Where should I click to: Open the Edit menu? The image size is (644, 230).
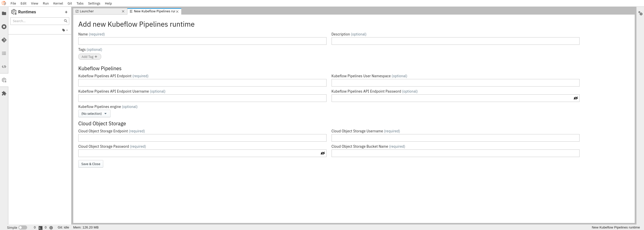coord(23,3)
